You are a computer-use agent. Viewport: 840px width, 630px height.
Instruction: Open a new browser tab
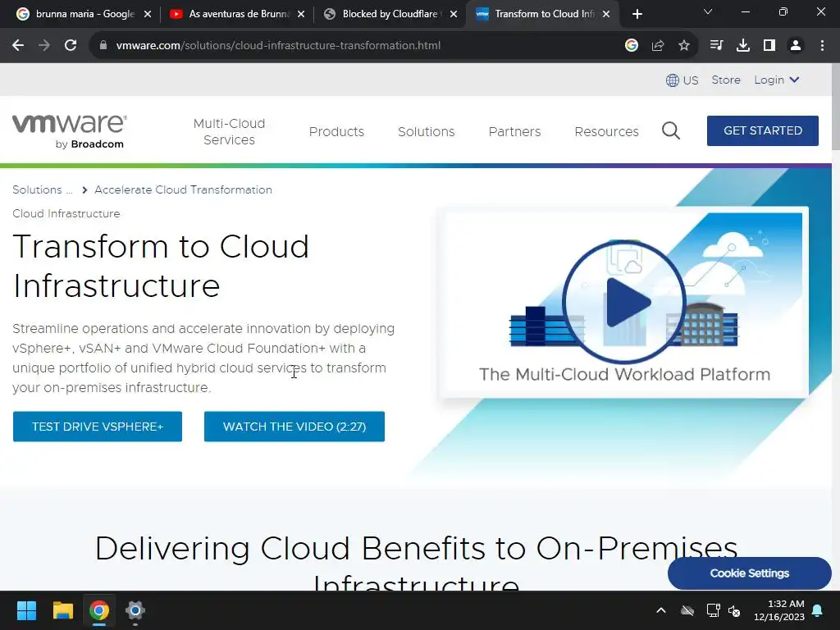pos(637,14)
